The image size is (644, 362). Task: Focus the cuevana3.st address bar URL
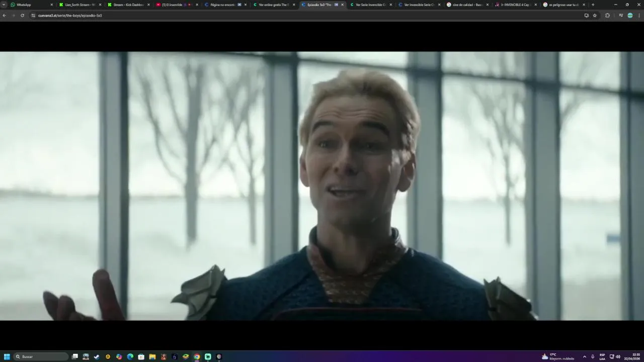(70, 16)
